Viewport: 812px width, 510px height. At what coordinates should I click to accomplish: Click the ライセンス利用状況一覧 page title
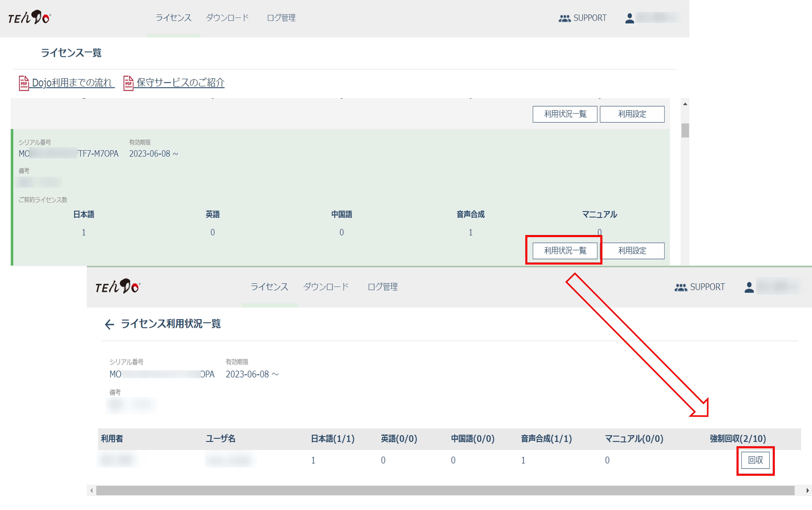pos(171,324)
